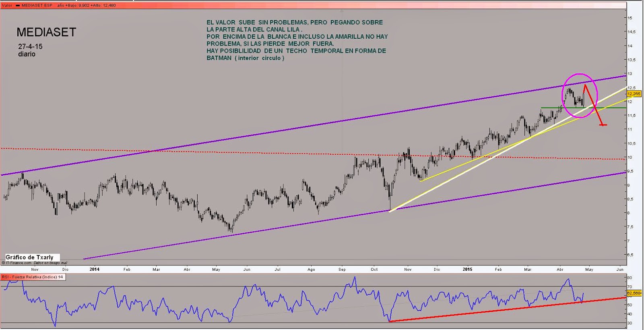The height and width of the screenshot is (330, 644).
Task: Click the 'Abr' label next to May 2015
Action: click(560, 269)
